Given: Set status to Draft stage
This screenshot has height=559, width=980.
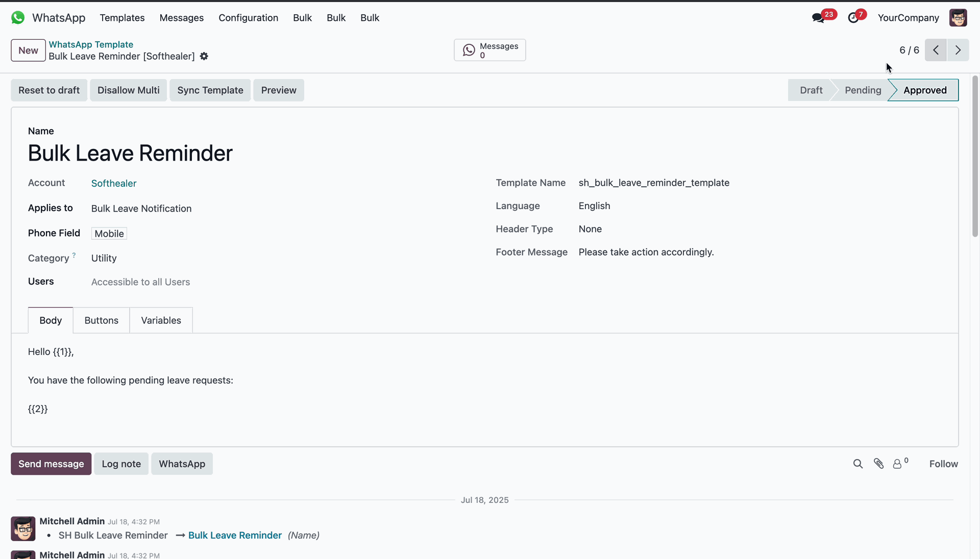Looking at the screenshot, I should click(811, 90).
